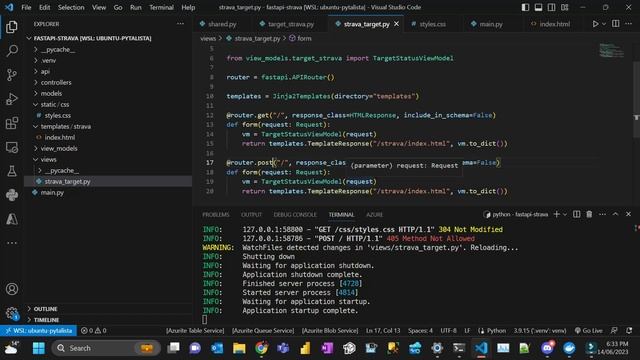
Task: Open the Terminal menu
Action: (x=161, y=7)
